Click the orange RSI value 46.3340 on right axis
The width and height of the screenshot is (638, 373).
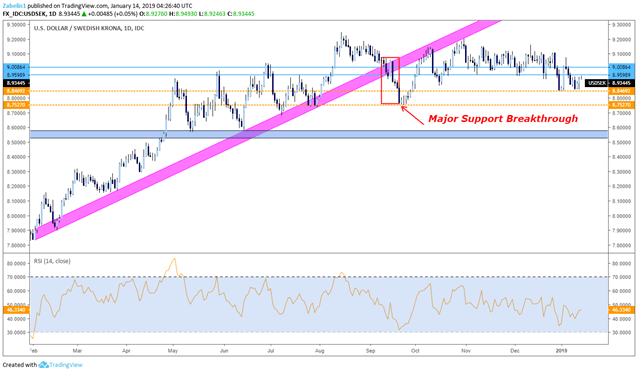[x=621, y=310]
